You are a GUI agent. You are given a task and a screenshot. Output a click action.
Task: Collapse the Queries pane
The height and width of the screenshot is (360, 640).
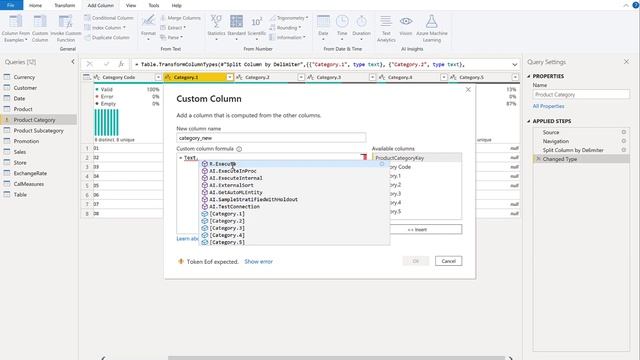(x=73, y=62)
